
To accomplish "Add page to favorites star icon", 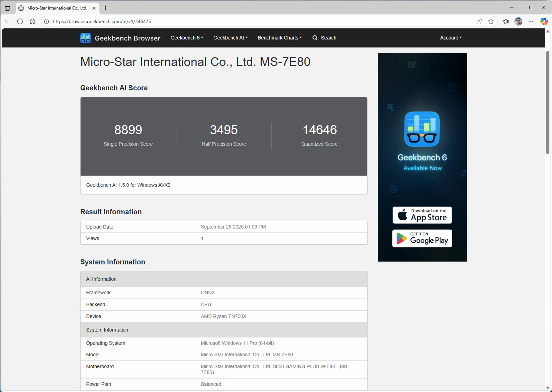I will click(491, 21).
